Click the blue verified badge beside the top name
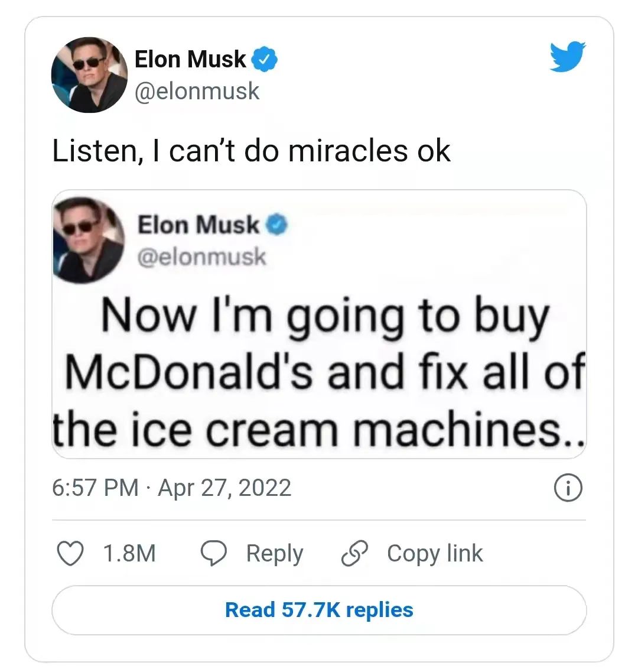 [264, 59]
